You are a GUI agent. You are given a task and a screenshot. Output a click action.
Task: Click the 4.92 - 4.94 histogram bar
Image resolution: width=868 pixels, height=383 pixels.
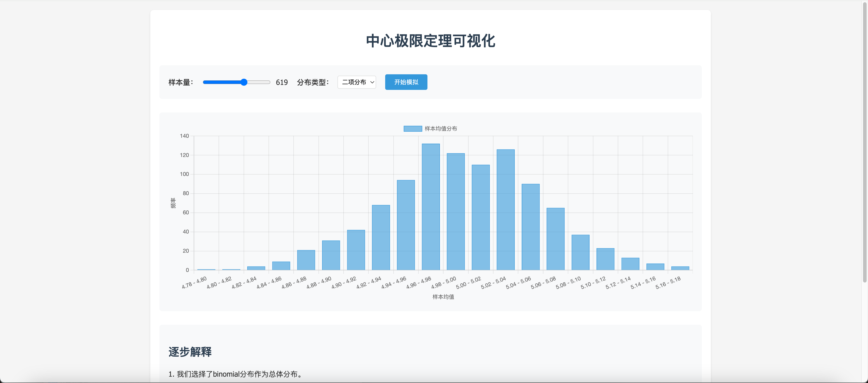click(x=381, y=238)
